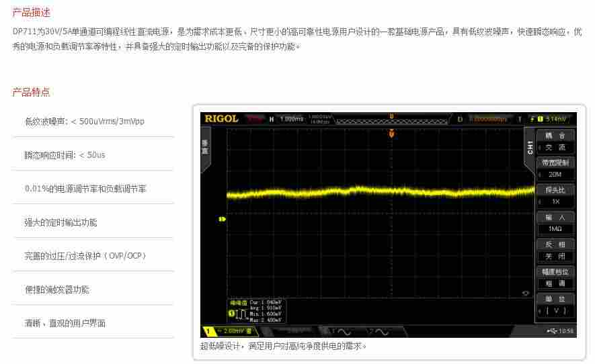Viewport: 595px width, 364px height.
Task: Open the 耦合 coupling menu setting
Action: click(x=555, y=141)
